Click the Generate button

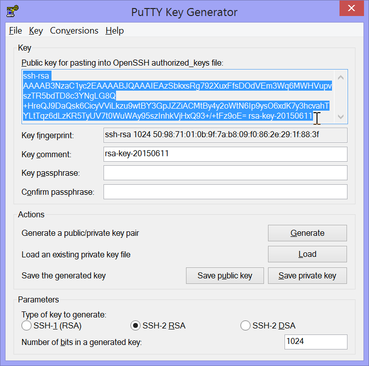coord(307,233)
